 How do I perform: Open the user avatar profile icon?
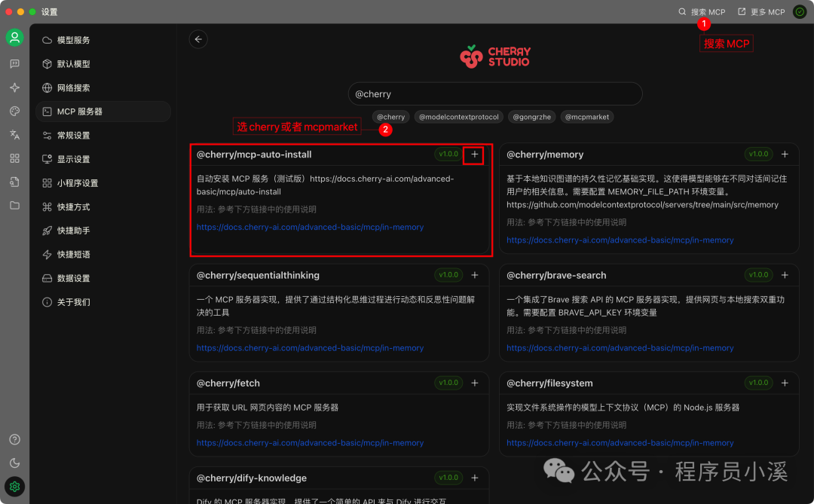click(14, 38)
